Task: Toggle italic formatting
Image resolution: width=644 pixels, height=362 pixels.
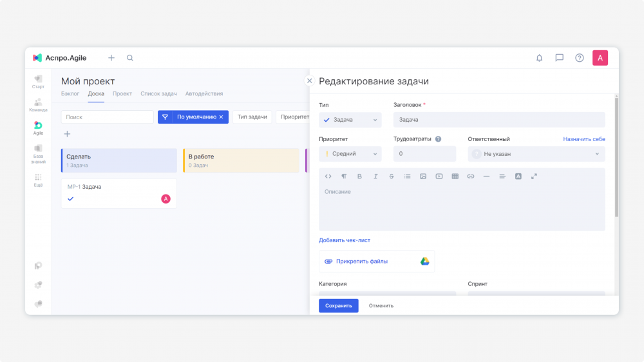Action: [x=375, y=176]
